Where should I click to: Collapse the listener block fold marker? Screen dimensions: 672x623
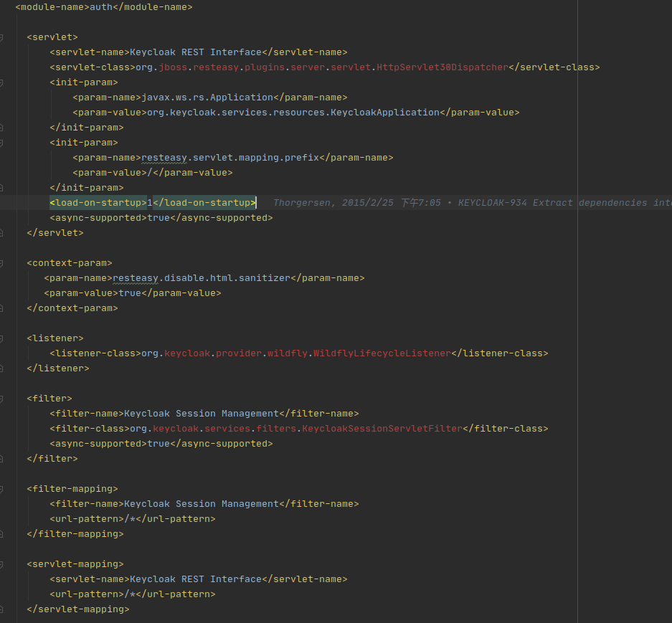[1, 338]
